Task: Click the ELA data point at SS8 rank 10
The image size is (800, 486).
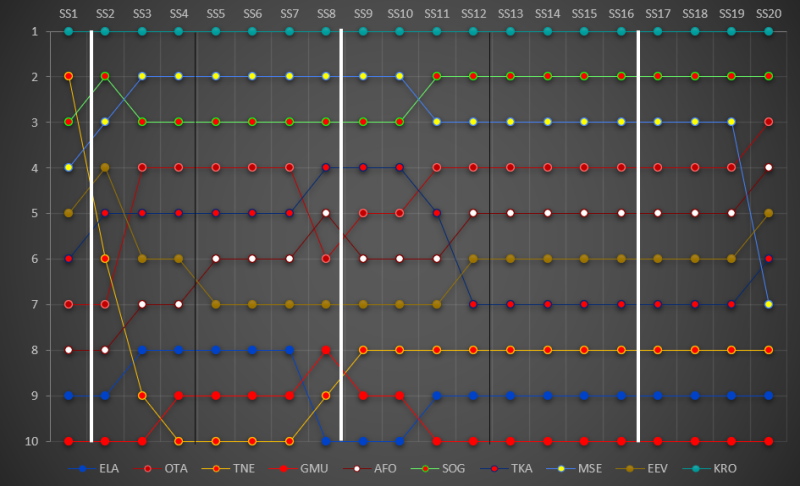Action: tap(326, 441)
